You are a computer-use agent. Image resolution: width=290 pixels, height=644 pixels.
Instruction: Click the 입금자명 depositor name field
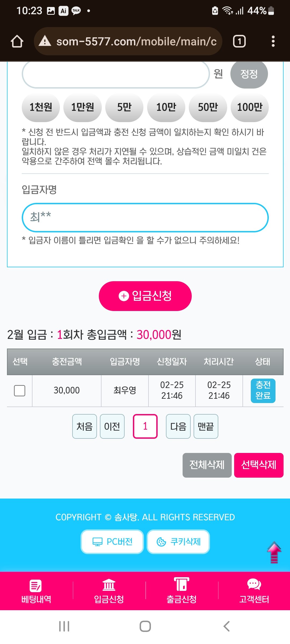tap(145, 217)
